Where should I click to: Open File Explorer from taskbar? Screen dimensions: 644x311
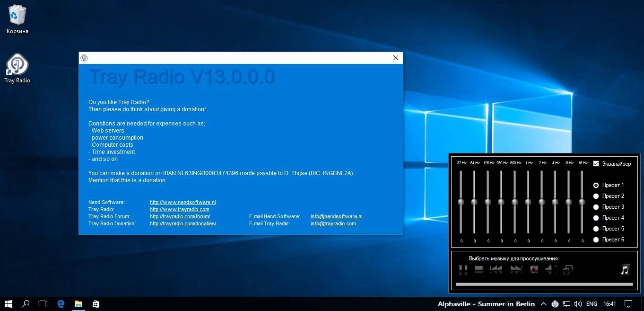pos(78,303)
